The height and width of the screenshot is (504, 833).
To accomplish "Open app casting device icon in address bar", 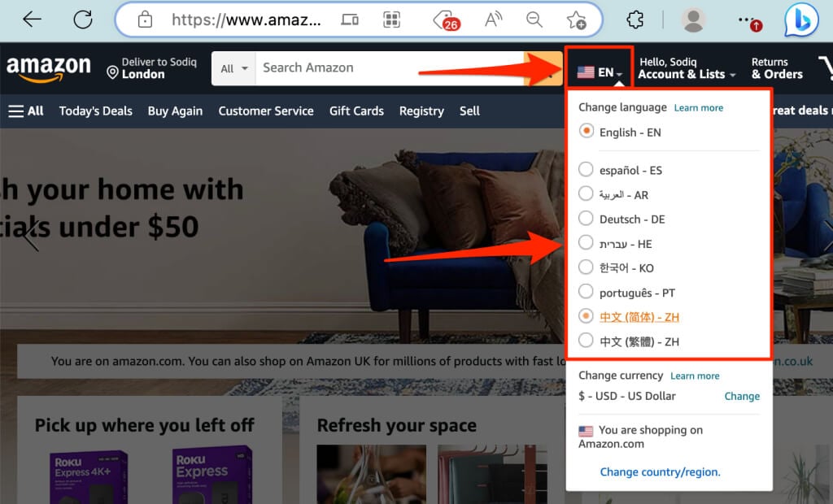I will (350, 20).
